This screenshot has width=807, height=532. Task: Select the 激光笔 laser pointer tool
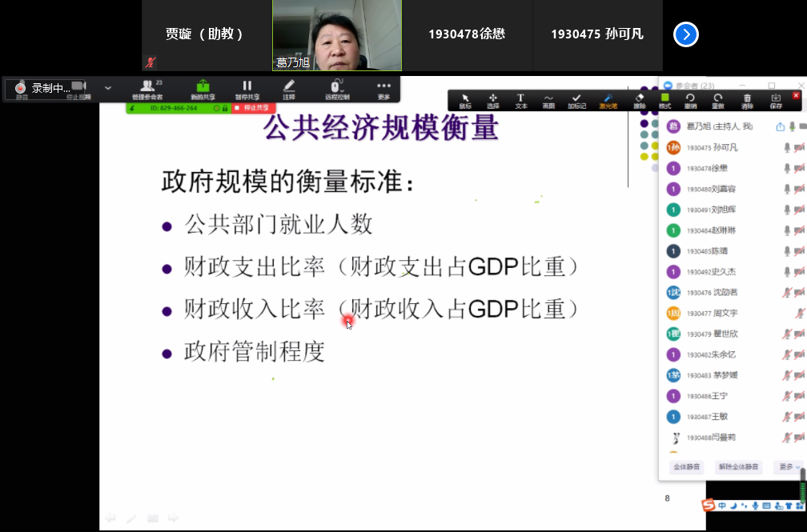click(609, 100)
